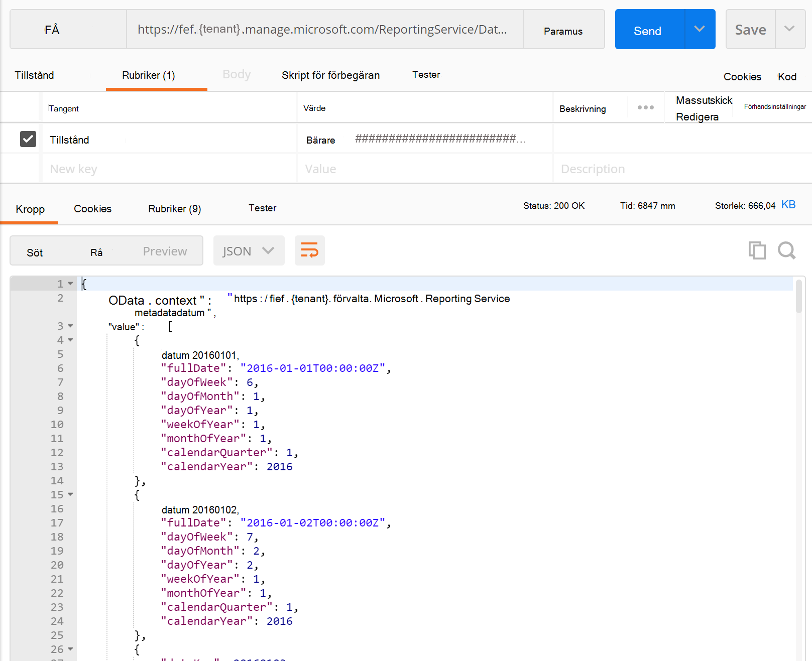Collapse the value array at line 3
812x661 pixels.
point(70,326)
